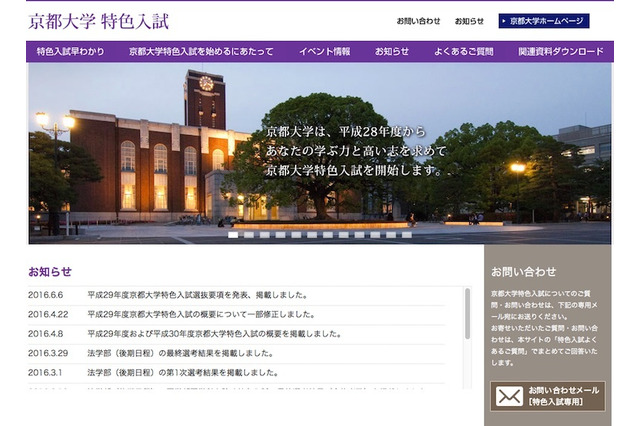Click the date 2016.4.8

pyautogui.click(x=46, y=334)
